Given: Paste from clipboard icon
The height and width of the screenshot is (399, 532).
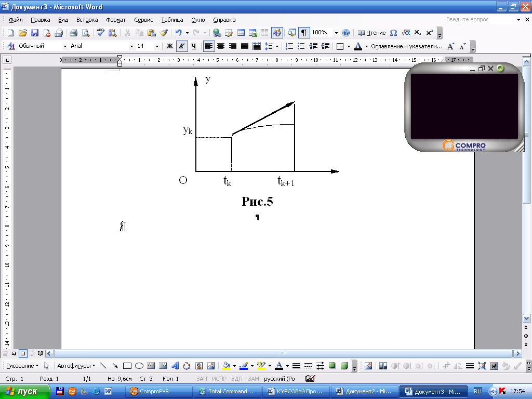Looking at the screenshot, I should [x=151, y=33].
